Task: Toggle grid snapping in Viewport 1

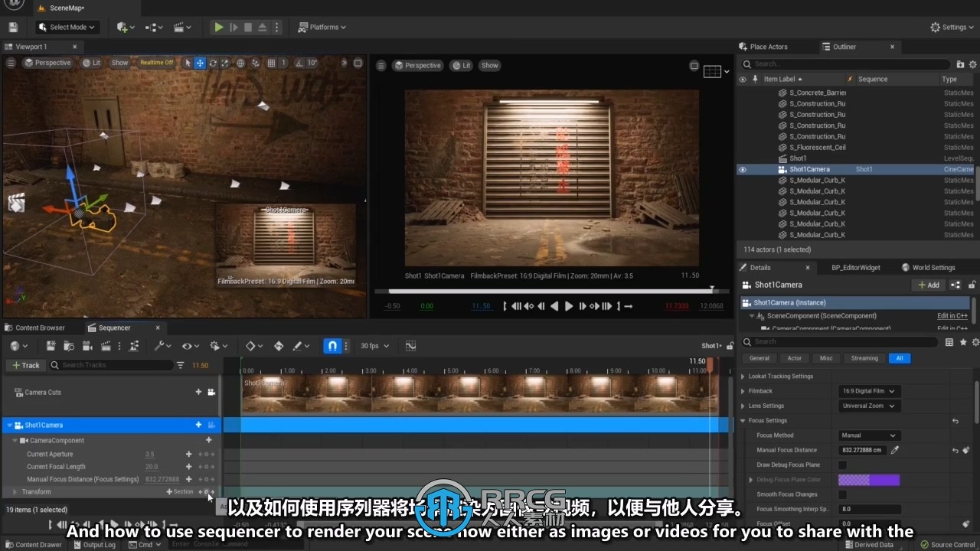Action: tap(271, 63)
